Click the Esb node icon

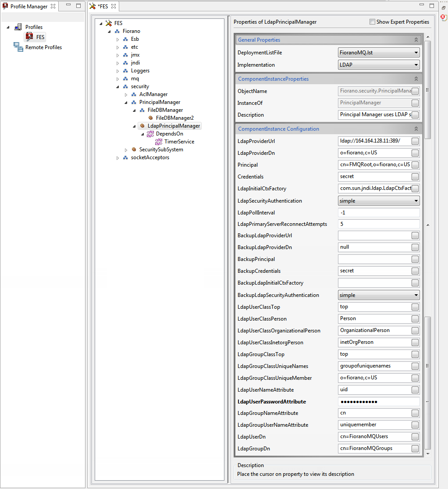pyautogui.click(x=125, y=39)
